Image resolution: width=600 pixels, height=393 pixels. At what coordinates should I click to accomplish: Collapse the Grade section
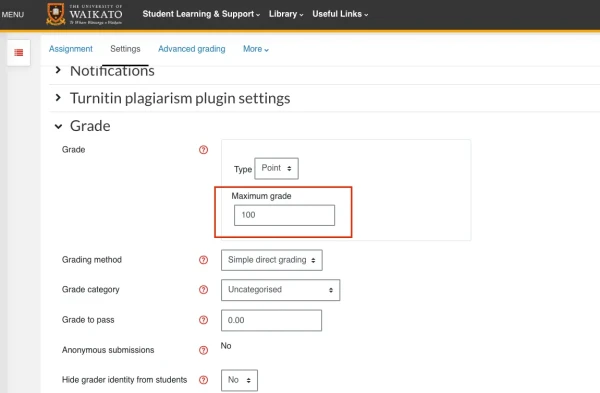[x=82, y=126]
